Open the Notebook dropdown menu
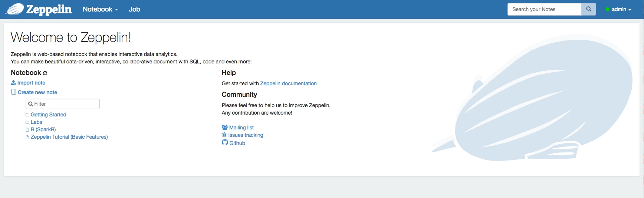Screen dimensions: 644x198 coord(100,9)
